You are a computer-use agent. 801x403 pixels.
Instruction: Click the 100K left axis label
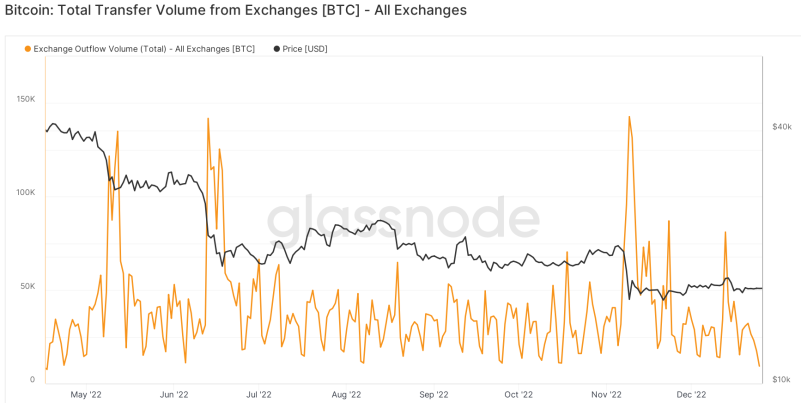click(x=26, y=193)
